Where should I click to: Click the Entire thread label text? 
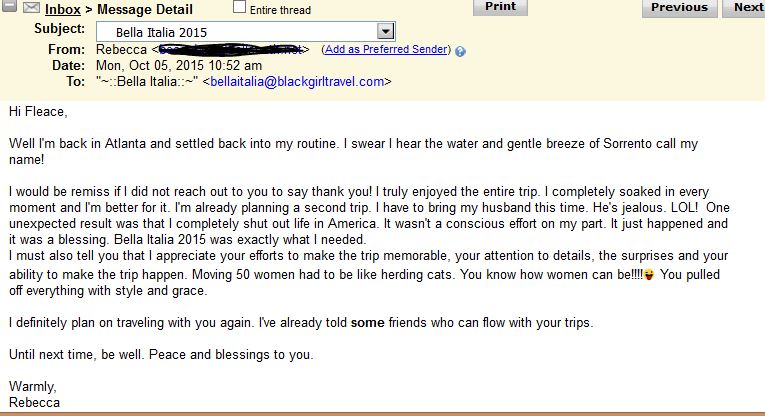pos(280,10)
